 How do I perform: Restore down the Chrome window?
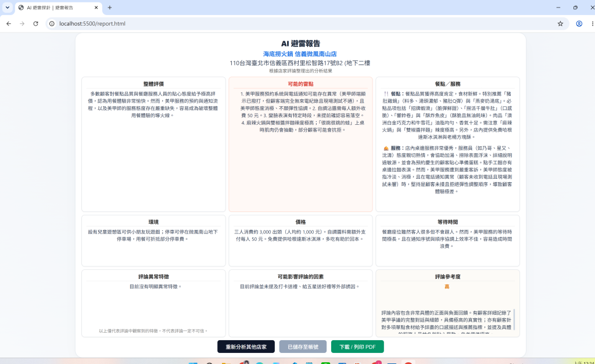coord(576,8)
